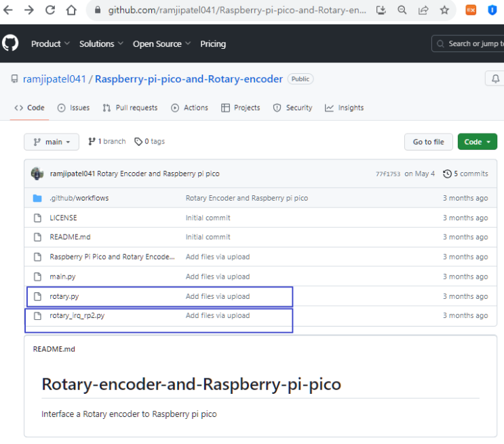Viewport: 504px width, 444px height.
Task: Click the file icon beside main.py
Action: tap(37, 277)
